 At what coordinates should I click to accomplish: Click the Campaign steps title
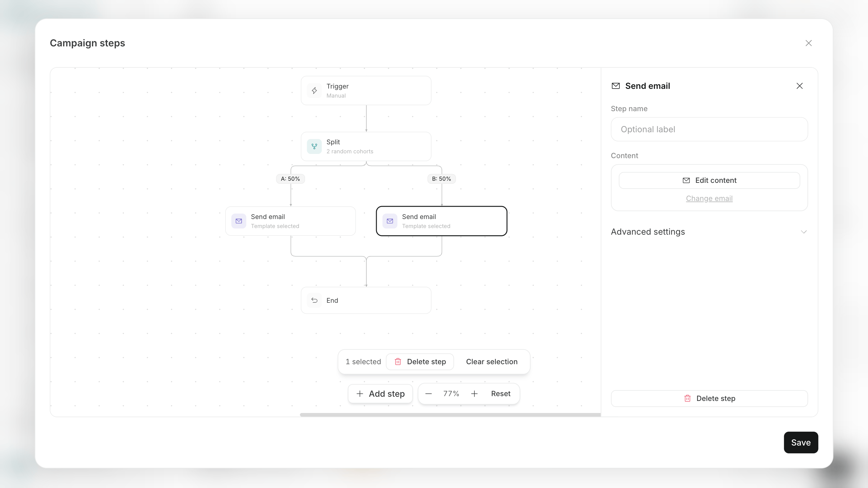pos(87,43)
